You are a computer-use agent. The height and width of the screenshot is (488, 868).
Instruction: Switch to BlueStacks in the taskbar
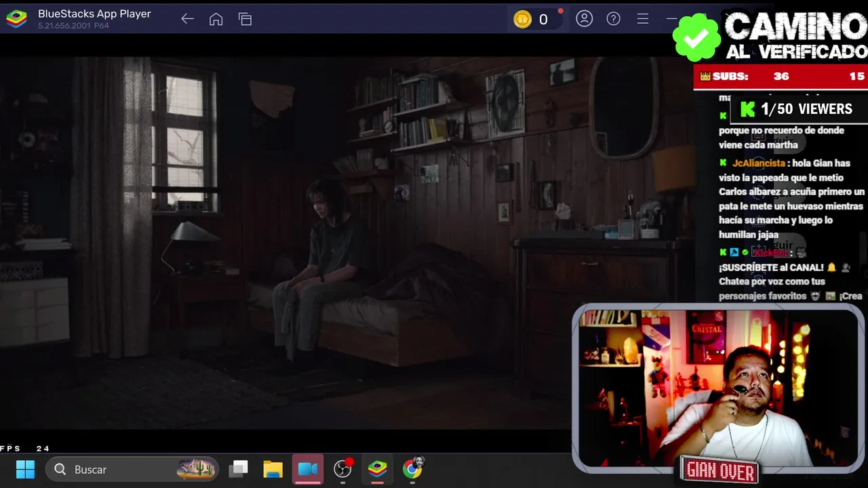click(378, 469)
